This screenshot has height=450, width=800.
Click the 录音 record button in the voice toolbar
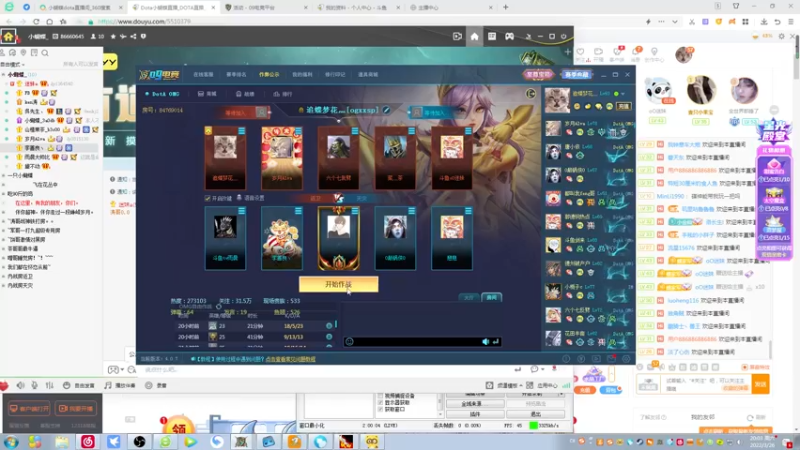[x=156, y=385]
